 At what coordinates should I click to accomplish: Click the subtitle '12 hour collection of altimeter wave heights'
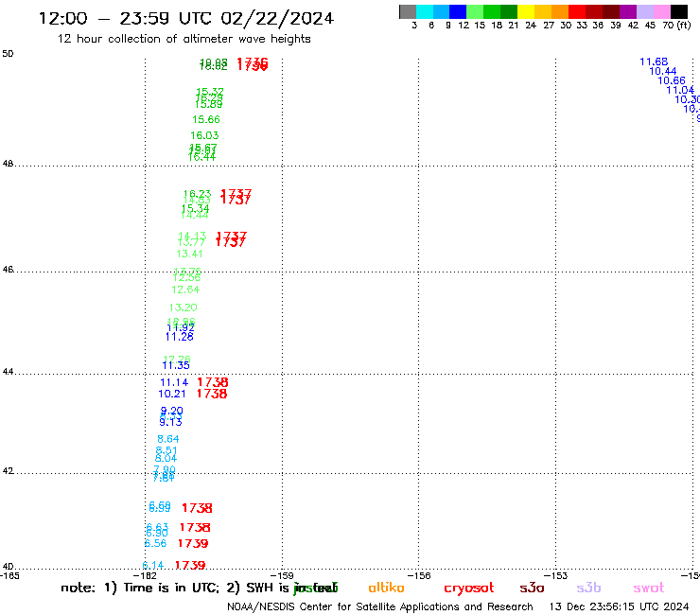(184, 39)
